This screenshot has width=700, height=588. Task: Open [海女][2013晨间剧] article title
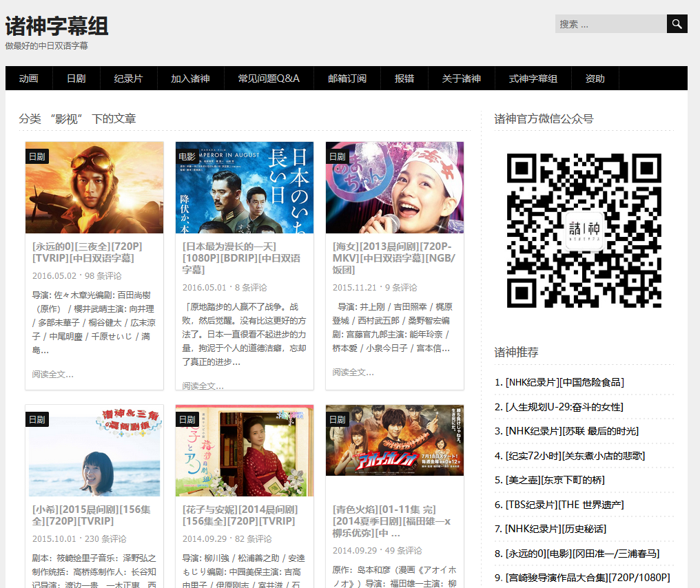(394, 258)
